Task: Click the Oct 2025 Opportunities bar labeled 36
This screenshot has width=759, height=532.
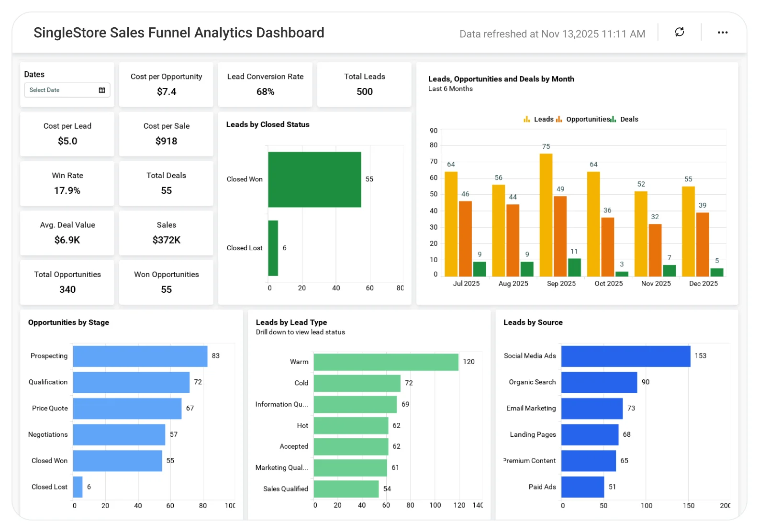Action: click(608, 247)
